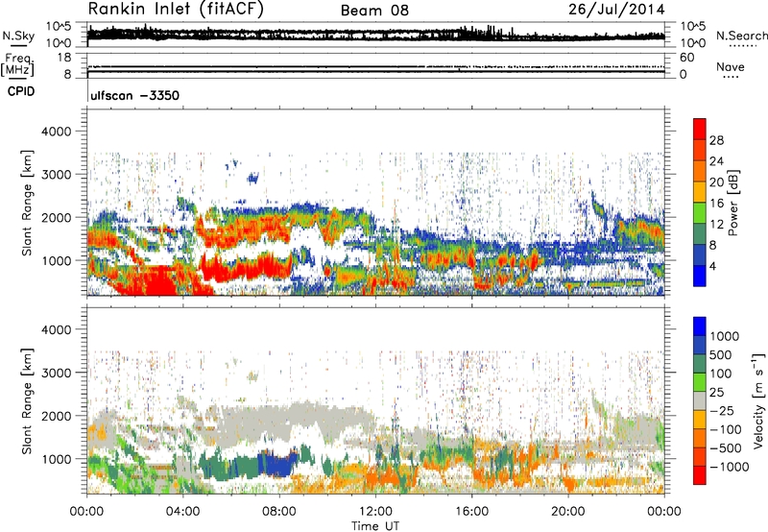Click the "12:00" time axis label

tap(375, 512)
